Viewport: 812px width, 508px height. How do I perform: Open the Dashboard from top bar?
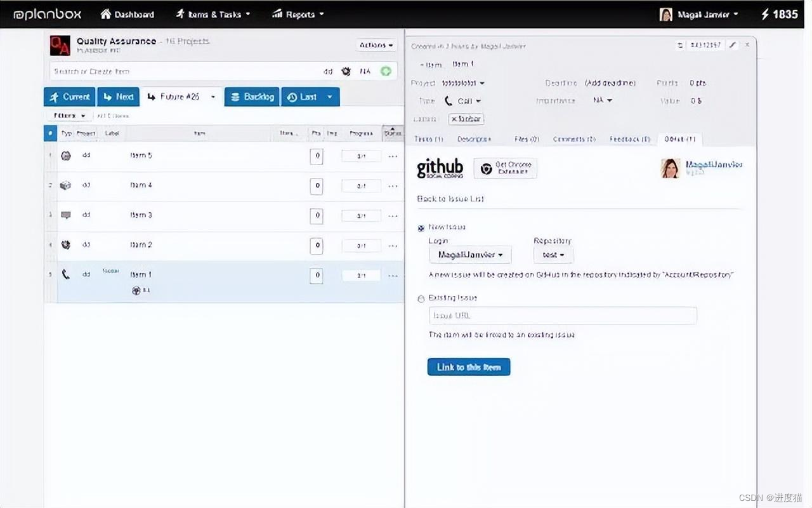(128, 14)
